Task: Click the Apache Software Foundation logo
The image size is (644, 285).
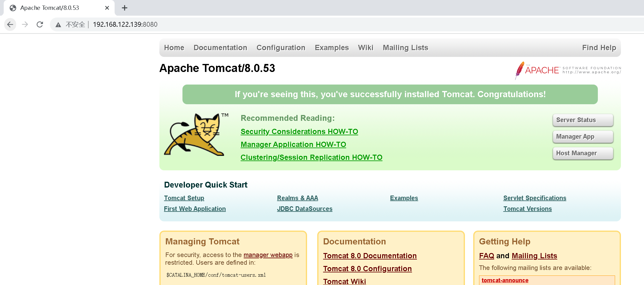Action: 568,70
